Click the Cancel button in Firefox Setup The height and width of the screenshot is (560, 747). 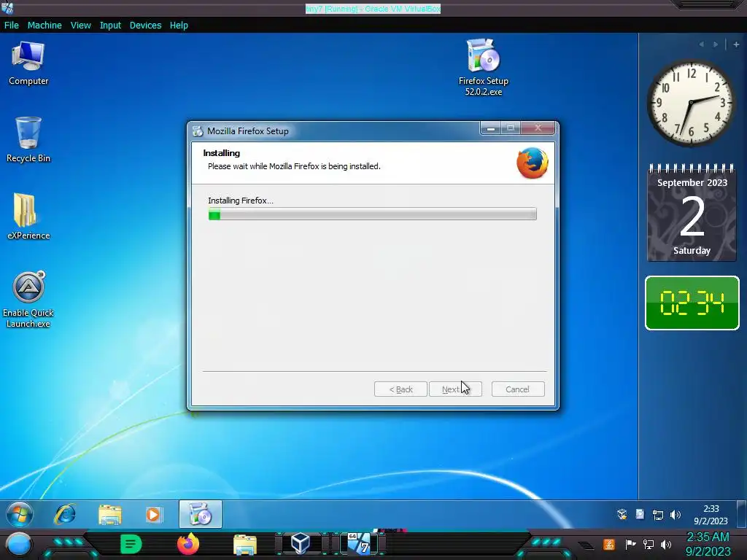pos(518,389)
